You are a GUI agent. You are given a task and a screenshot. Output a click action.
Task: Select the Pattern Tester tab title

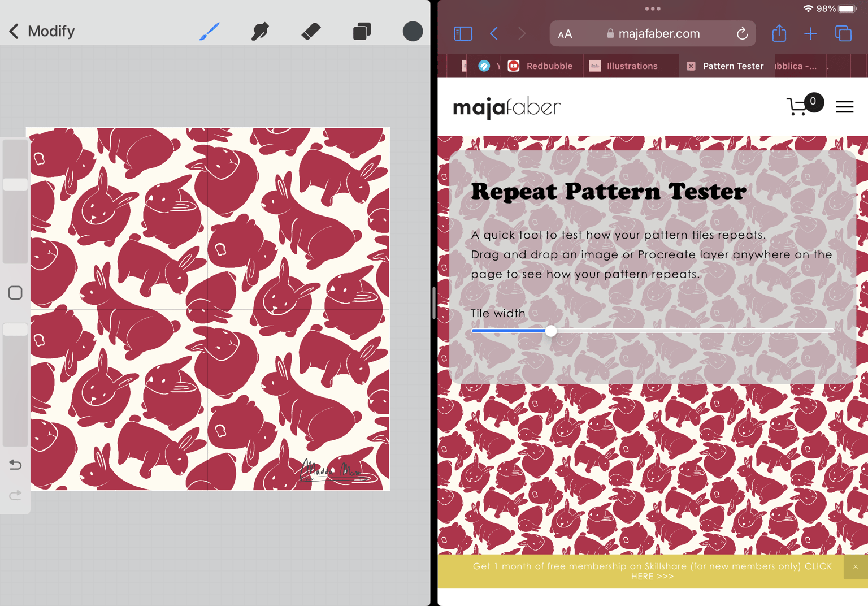[733, 66]
